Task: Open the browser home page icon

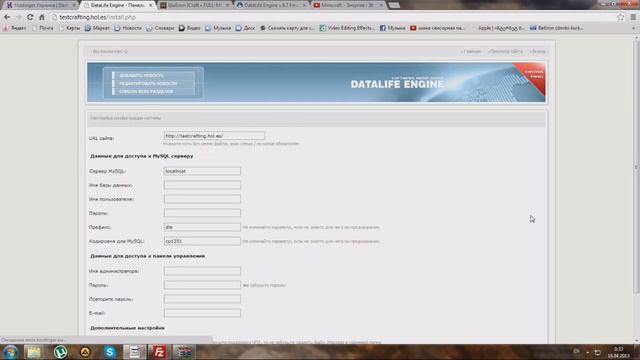Action: pos(42,17)
